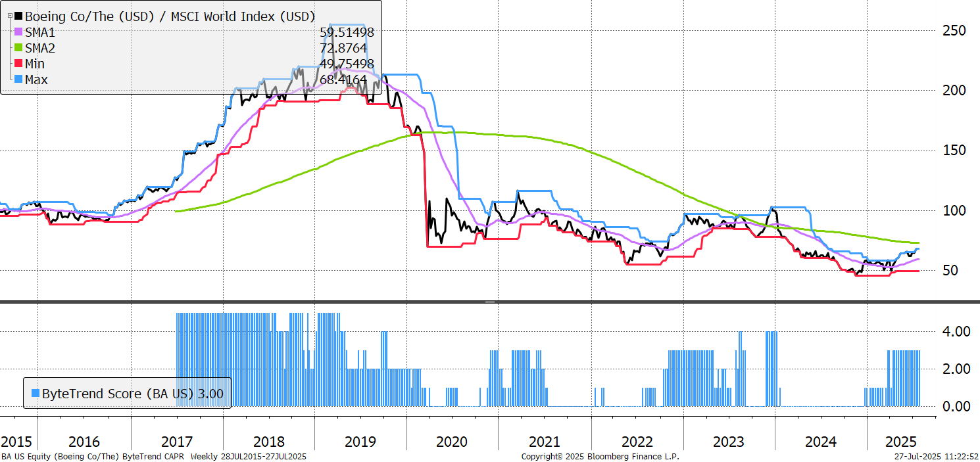The height and width of the screenshot is (462, 980).
Task: Click the 'ByteTrend Score (BA US) 3.00' legend label
Action: tap(133, 394)
